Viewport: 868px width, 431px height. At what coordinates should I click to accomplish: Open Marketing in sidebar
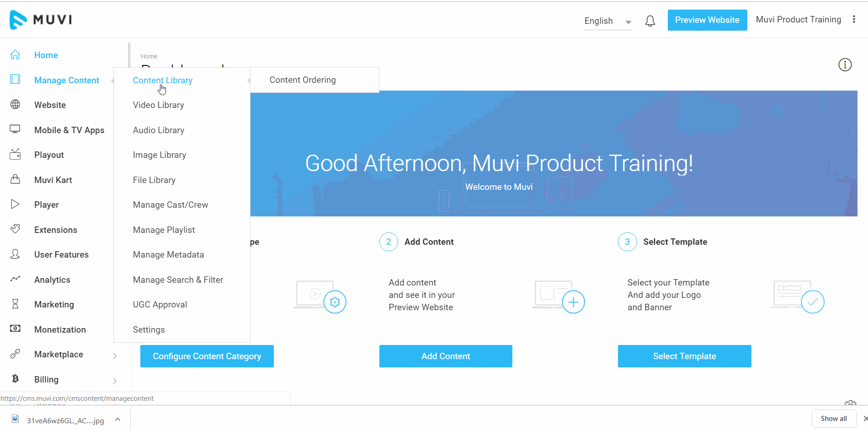tap(54, 304)
